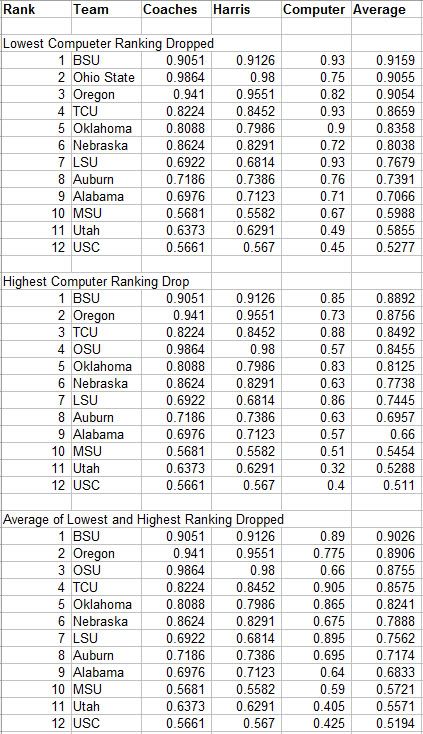The height and width of the screenshot is (734, 423).
Task: Select the 0.8892 average cell
Action: click(x=387, y=298)
